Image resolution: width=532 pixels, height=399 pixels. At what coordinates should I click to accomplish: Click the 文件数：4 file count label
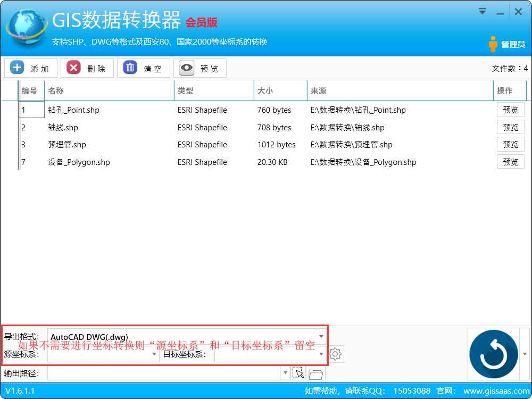click(x=510, y=69)
